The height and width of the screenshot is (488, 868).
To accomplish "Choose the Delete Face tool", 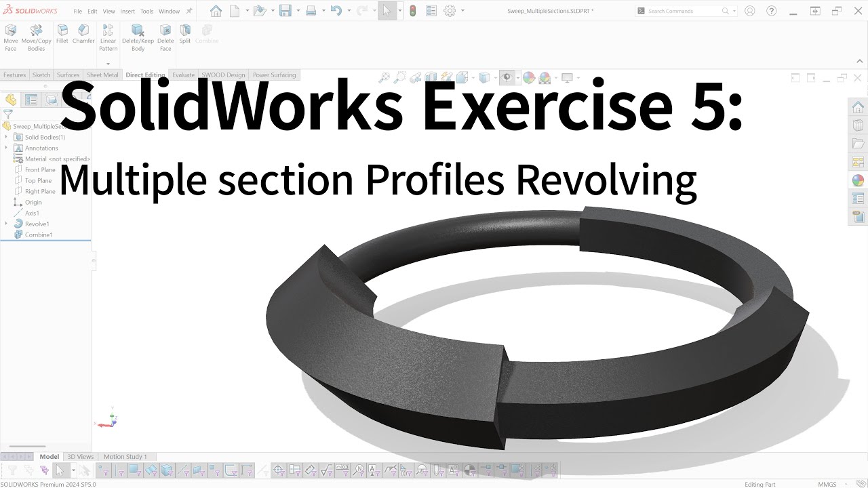I will 165,38.
